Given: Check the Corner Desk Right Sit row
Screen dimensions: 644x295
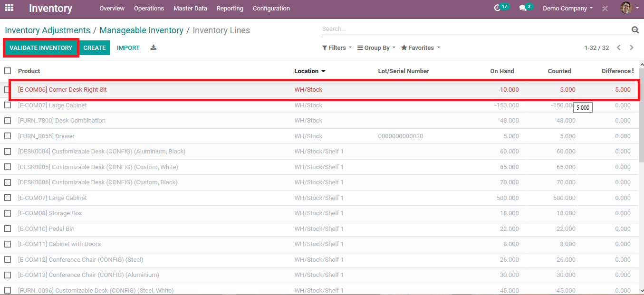Looking at the screenshot, I should point(8,90).
